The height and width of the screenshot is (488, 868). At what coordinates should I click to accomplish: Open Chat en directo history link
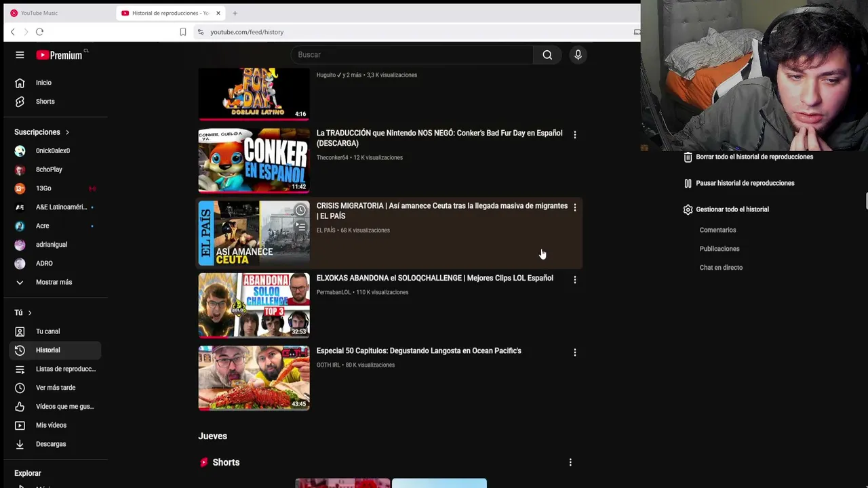721,268
